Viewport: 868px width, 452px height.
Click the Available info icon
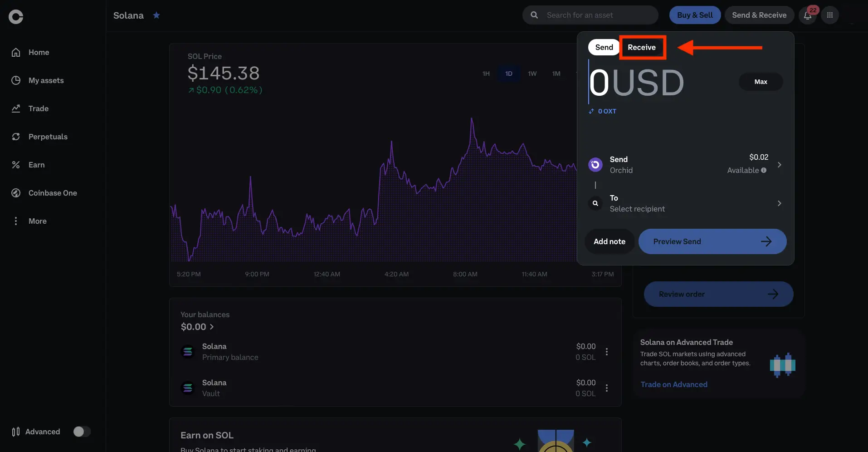764,170
